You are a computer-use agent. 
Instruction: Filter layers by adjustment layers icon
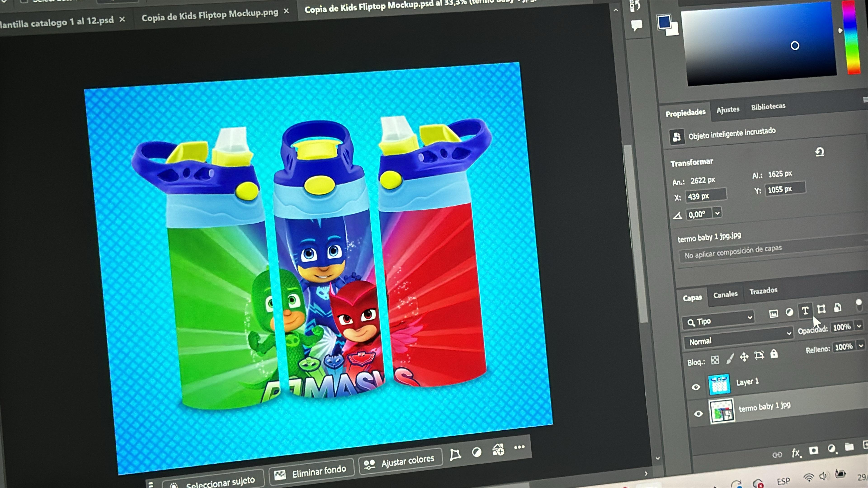pyautogui.click(x=789, y=312)
